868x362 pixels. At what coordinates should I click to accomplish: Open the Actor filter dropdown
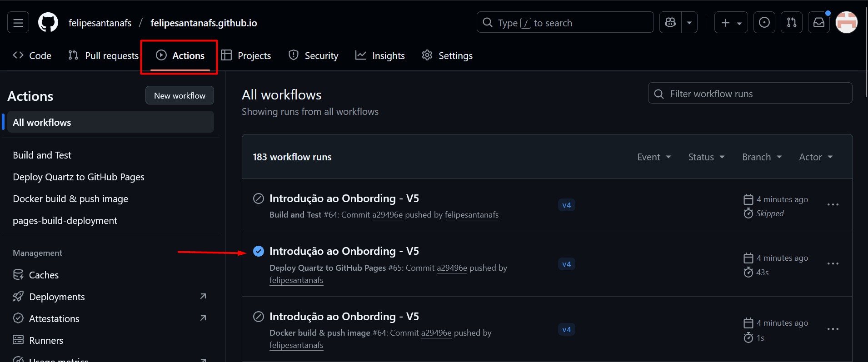click(816, 157)
